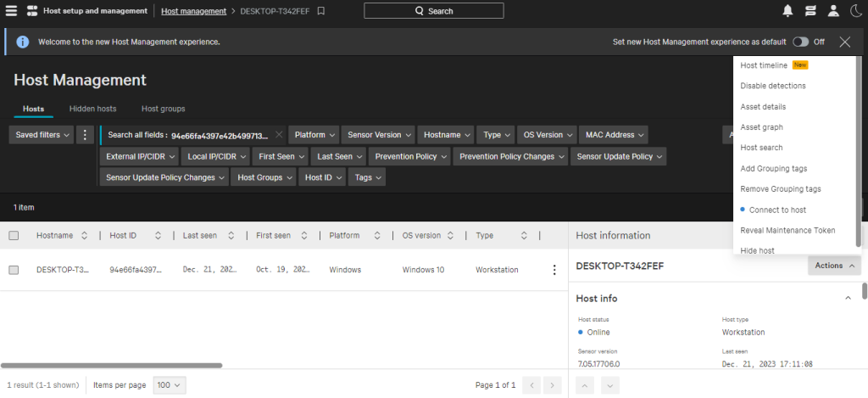
Task: Open the Hostname filter dropdown
Action: click(x=446, y=135)
